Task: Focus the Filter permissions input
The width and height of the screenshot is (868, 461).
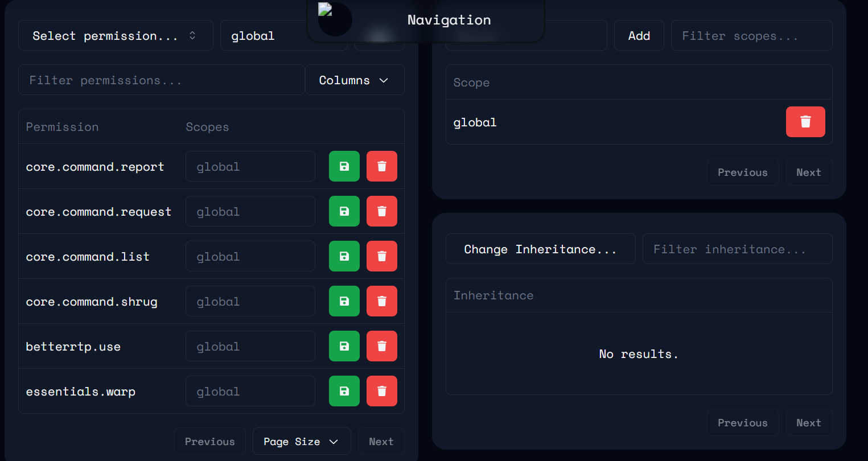Action: (161, 80)
